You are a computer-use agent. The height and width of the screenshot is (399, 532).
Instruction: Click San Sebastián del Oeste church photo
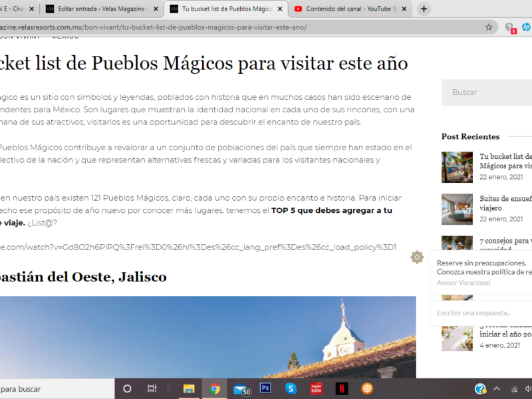(207, 337)
